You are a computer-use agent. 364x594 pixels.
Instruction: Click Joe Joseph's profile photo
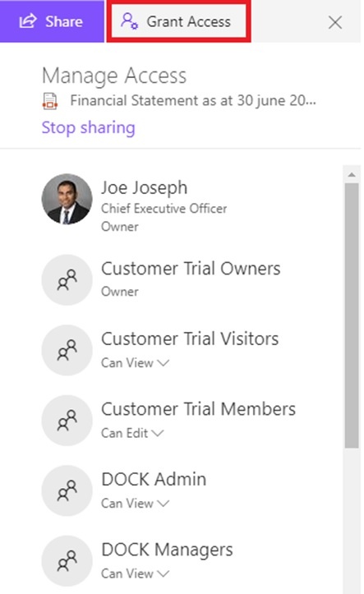pos(67,199)
